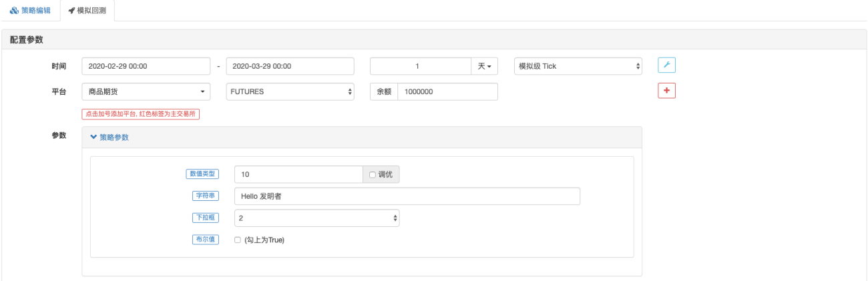The width and height of the screenshot is (868, 281).
Task: Click the end date field 2020-03-29
Action: point(290,66)
